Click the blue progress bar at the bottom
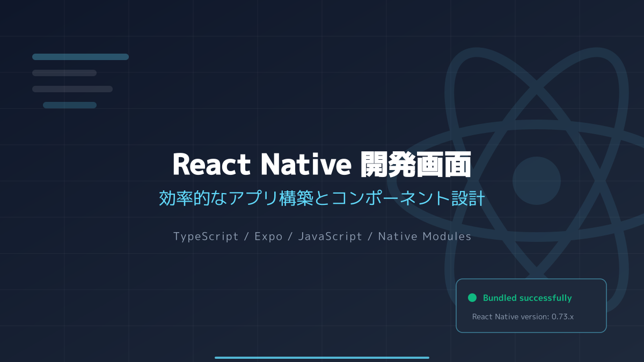The width and height of the screenshot is (644, 362). [322, 357]
